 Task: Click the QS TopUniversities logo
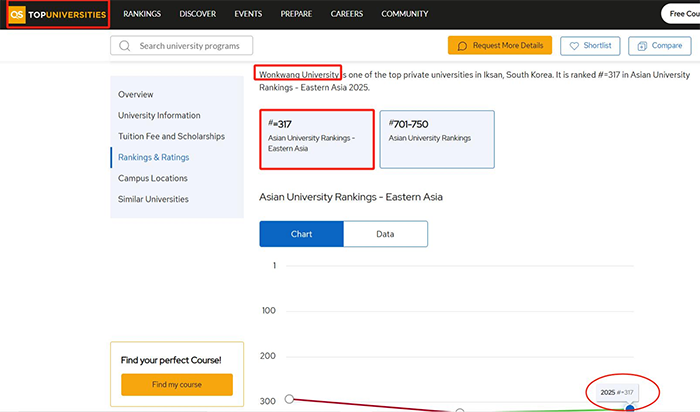coord(58,14)
